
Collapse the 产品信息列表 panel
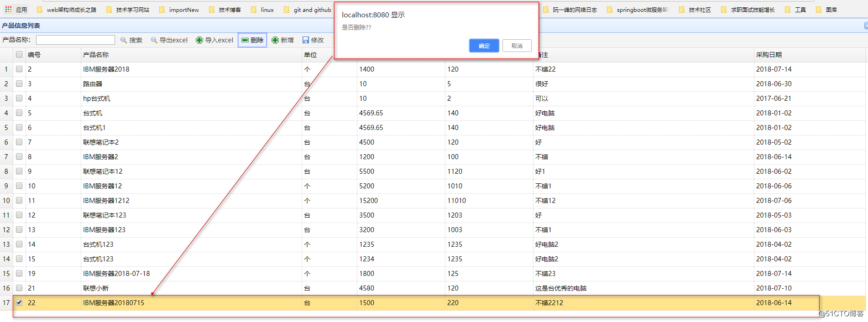pyautogui.click(x=866, y=26)
